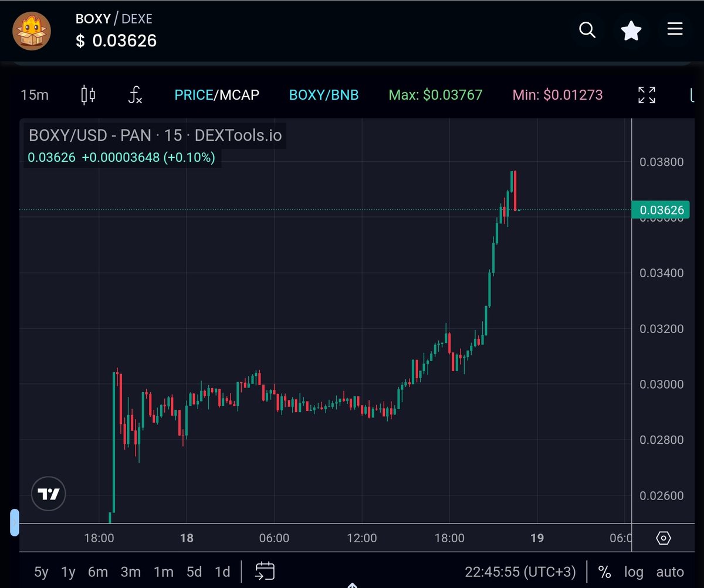
Task: Click the side panel expand handle
Action: tap(15, 522)
